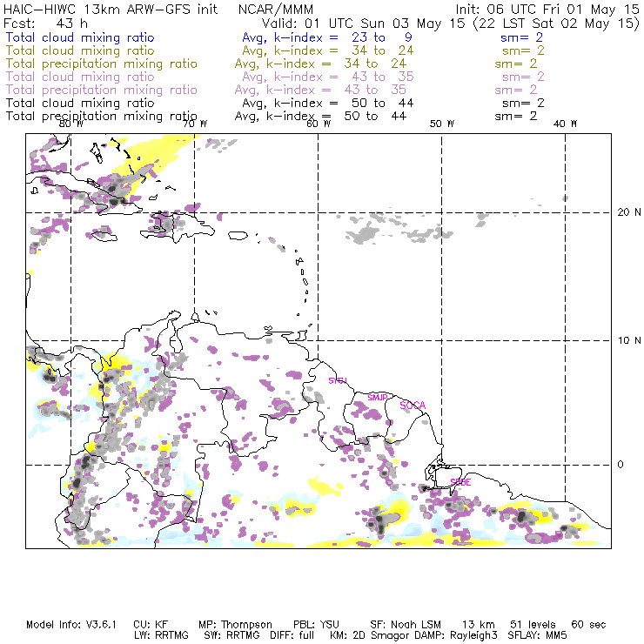Viewport: 644px width, 644px height.
Task: Click 'Init: 06 UTC Fri 01 May 15'
Action: click(x=547, y=10)
